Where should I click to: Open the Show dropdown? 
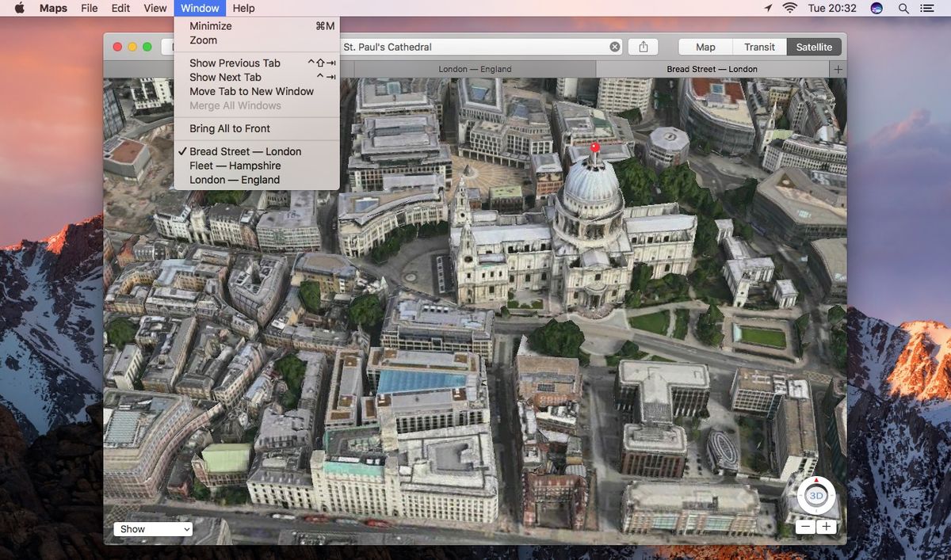(153, 529)
